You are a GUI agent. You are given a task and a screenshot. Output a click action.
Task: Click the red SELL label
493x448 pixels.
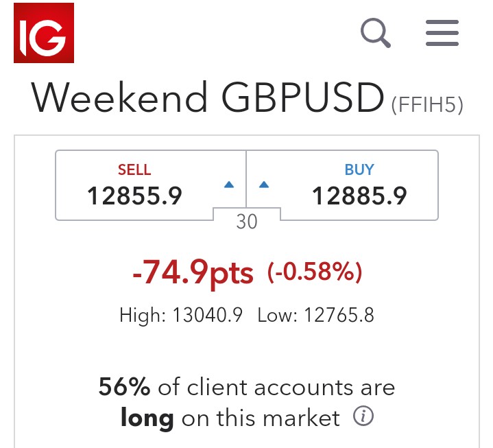pyautogui.click(x=134, y=169)
